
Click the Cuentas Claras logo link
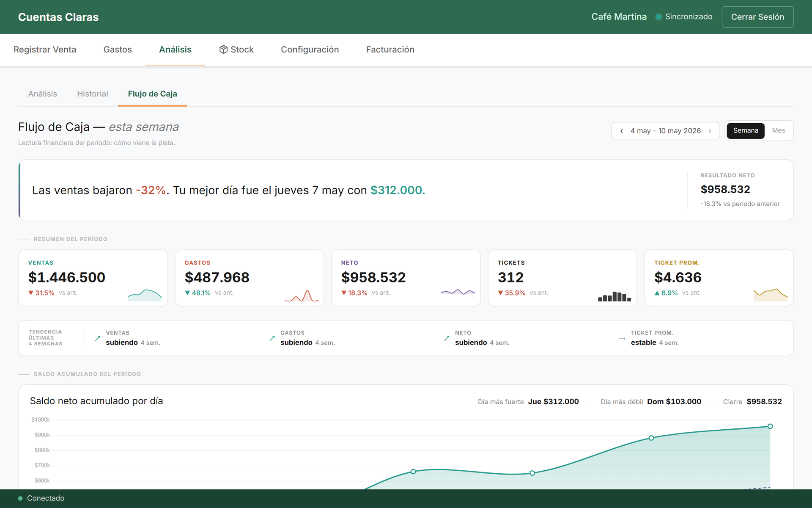point(58,17)
